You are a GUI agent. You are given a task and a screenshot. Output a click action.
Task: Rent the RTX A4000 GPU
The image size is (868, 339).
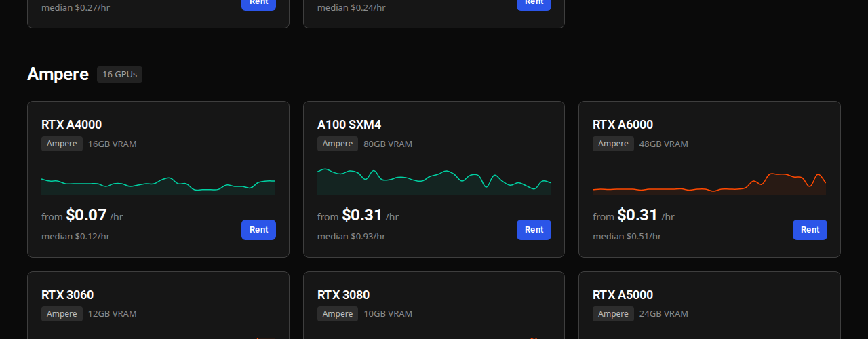(x=258, y=230)
